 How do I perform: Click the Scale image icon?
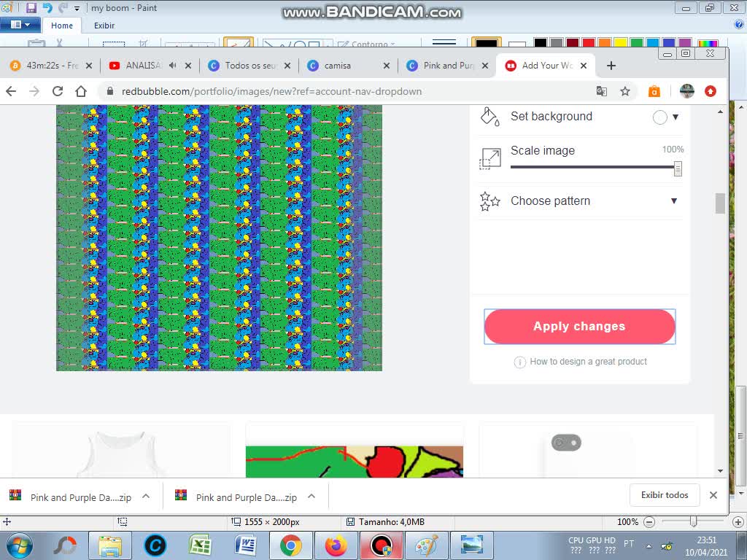[489, 158]
